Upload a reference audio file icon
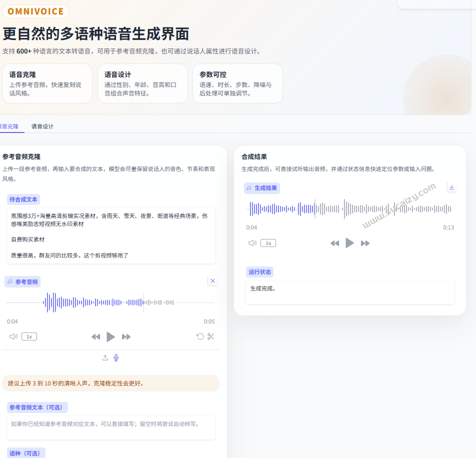The image size is (476, 458). point(105,358)
